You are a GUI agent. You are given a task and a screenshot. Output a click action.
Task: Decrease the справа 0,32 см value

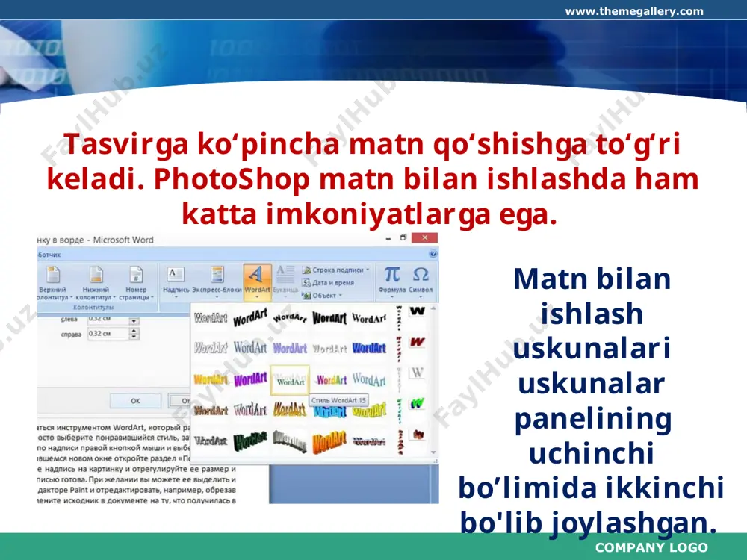pos(134,337)
